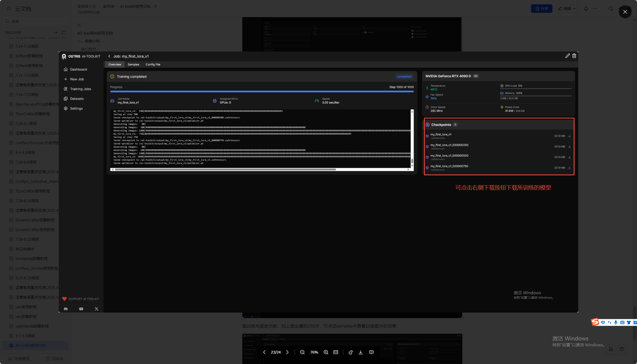The height and width of the screenshot is (364, 637).
Task: Select the Samples tab in AI-Toolkit screenshot
Action: click(133, 65)
